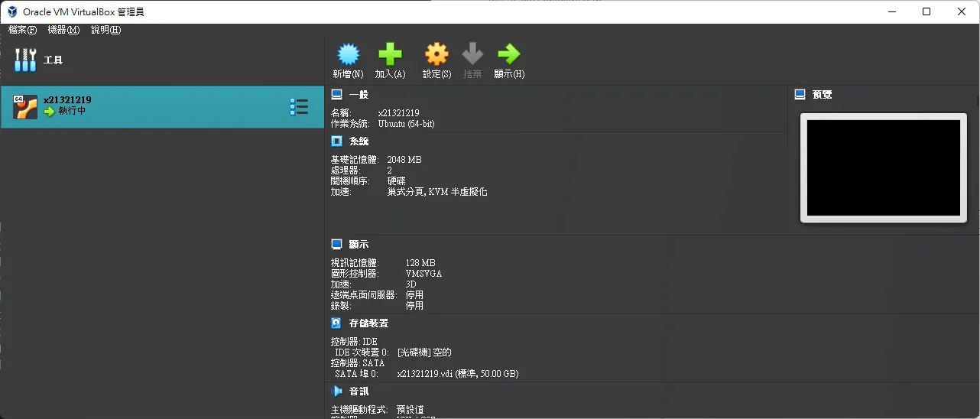
Task: Click the black VM preview thumbnail
Action: 884,167
